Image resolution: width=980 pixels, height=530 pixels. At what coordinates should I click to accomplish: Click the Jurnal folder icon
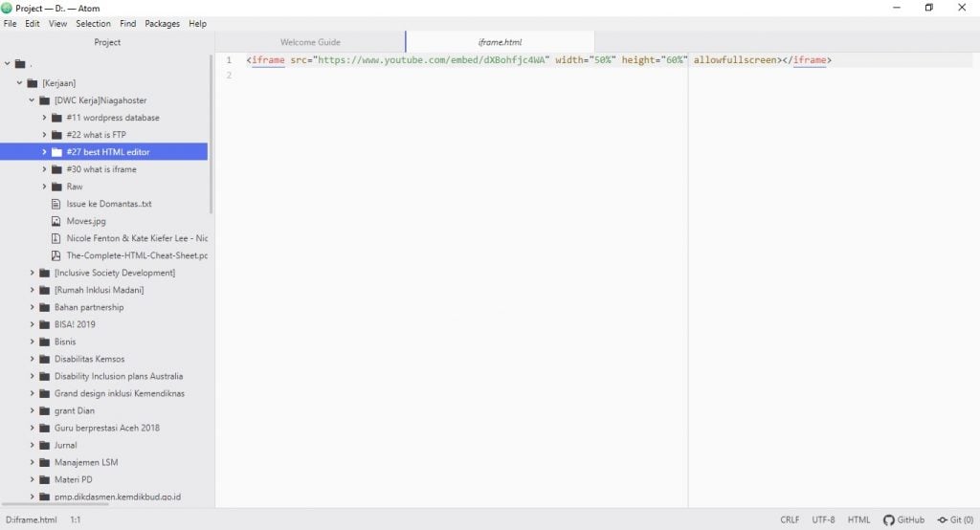click(x=44, y=445)
